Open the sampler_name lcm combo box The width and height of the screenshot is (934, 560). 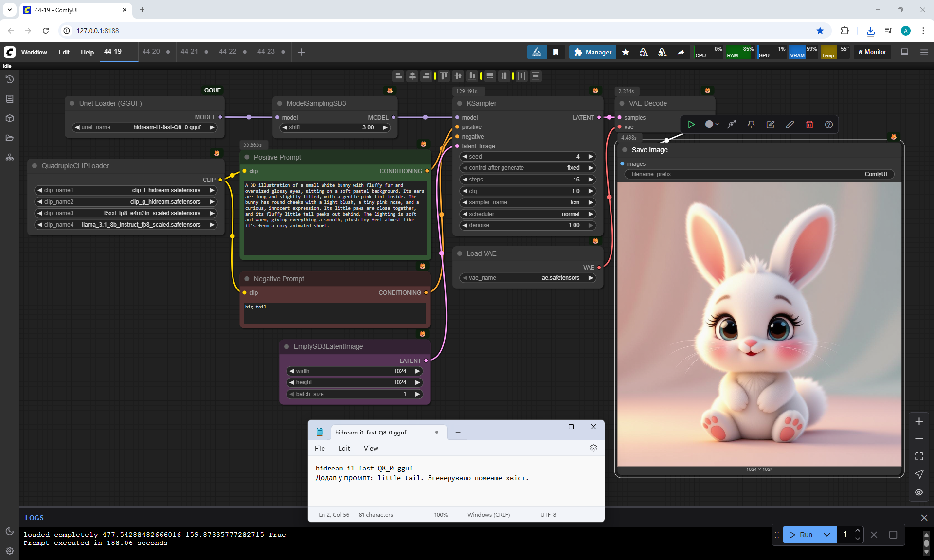[528, 202]
